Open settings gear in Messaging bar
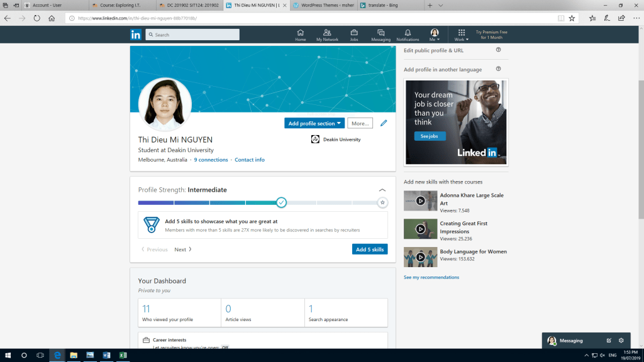 pos(621,341)
